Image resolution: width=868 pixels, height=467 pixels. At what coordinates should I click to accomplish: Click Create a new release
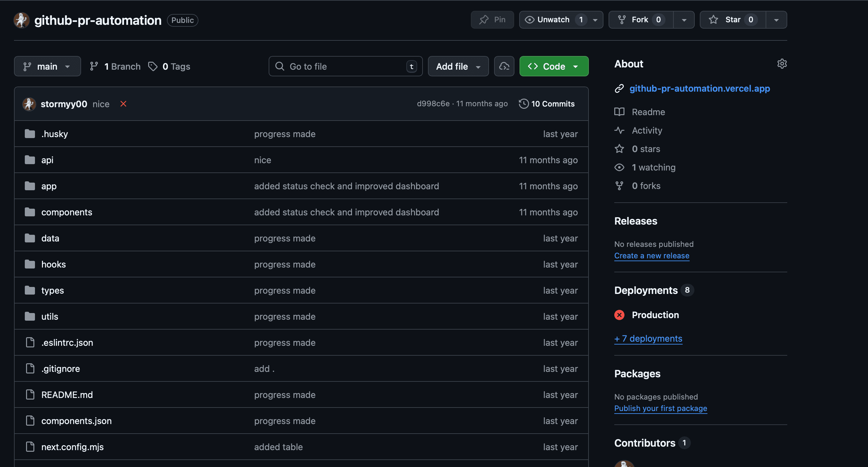[652, 255]
